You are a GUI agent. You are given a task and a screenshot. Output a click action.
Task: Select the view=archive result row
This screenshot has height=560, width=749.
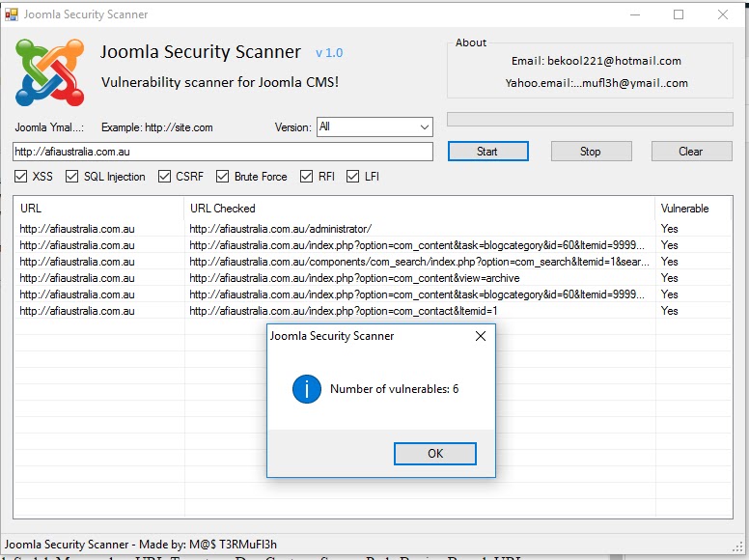(373, 278)
